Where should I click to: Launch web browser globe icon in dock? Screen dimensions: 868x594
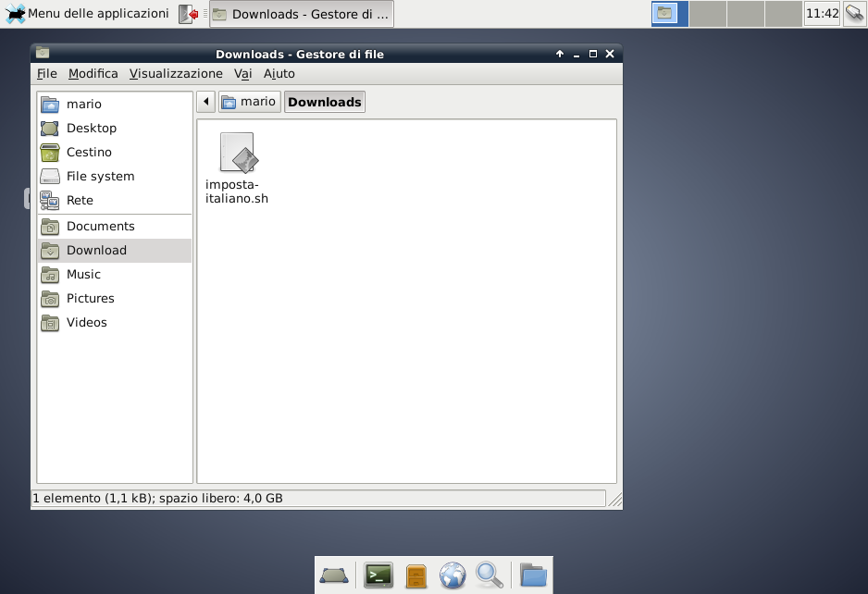[453, 575]
